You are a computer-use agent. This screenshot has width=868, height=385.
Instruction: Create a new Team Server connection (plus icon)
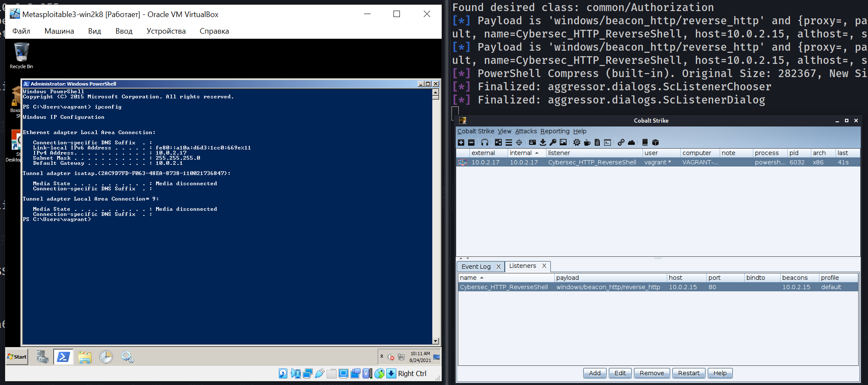461,143
